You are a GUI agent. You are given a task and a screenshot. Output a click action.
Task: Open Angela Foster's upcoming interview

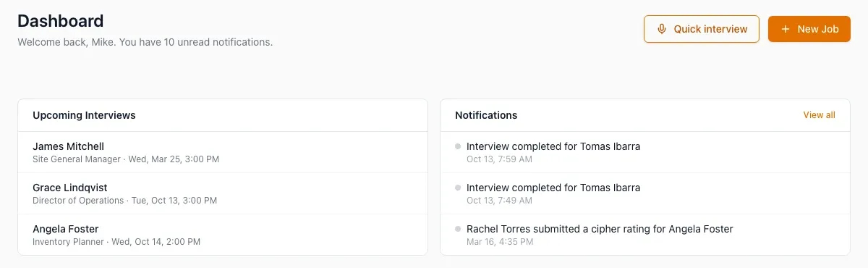223,235
